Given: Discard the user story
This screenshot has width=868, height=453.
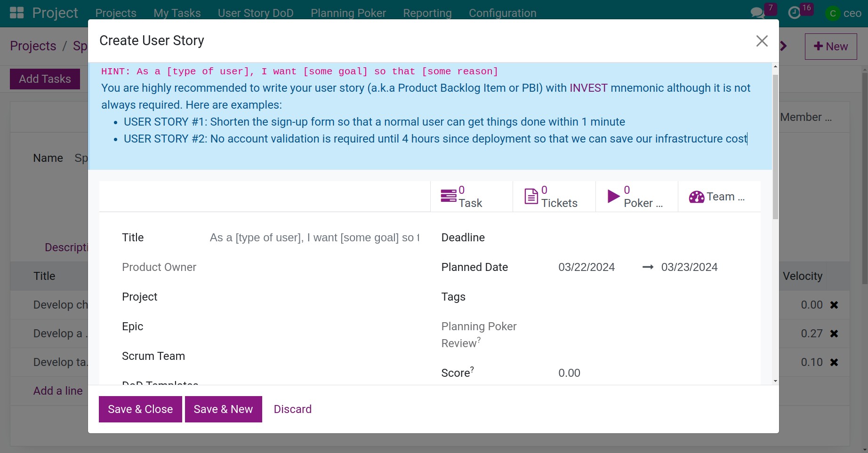Looking at the screenshot, I should [293, 409].
